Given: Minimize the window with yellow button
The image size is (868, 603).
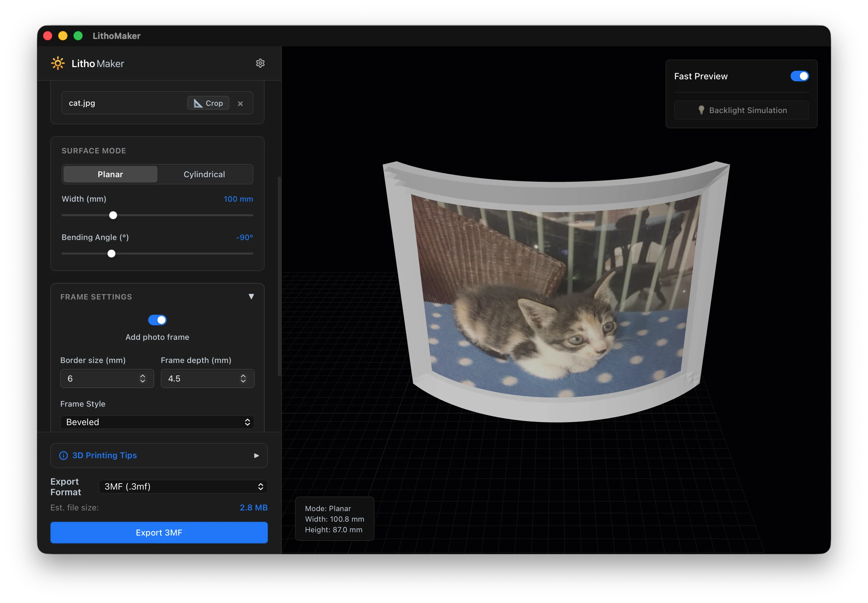Looking at the screenshot, I should [x=63, y=36].
